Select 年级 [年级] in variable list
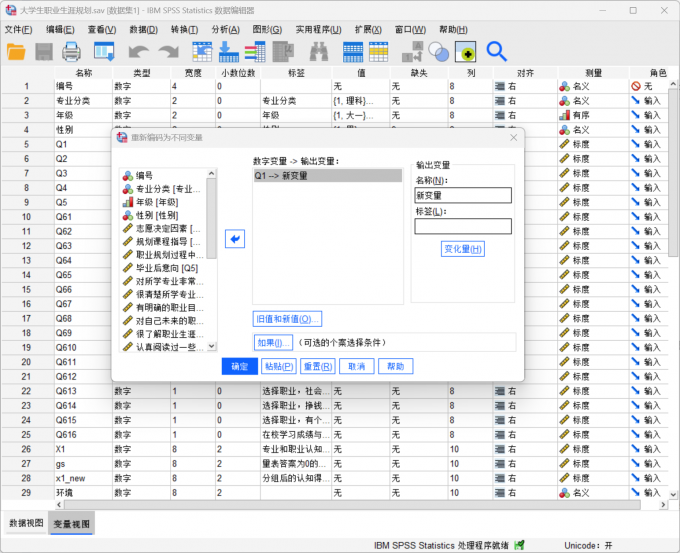This screenshot has width=680, height=553. coord(164,202)
